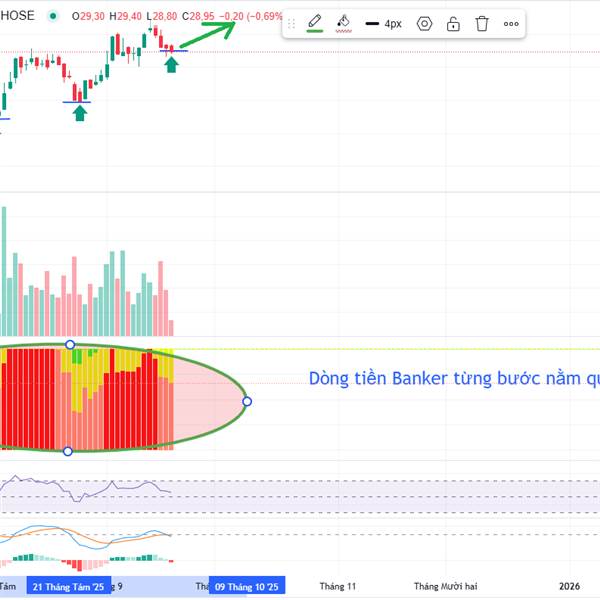This screenshot has width=600, height=600.
Task: Click the 'Tháng Mười hai' axis label
Action: point(445,586)
